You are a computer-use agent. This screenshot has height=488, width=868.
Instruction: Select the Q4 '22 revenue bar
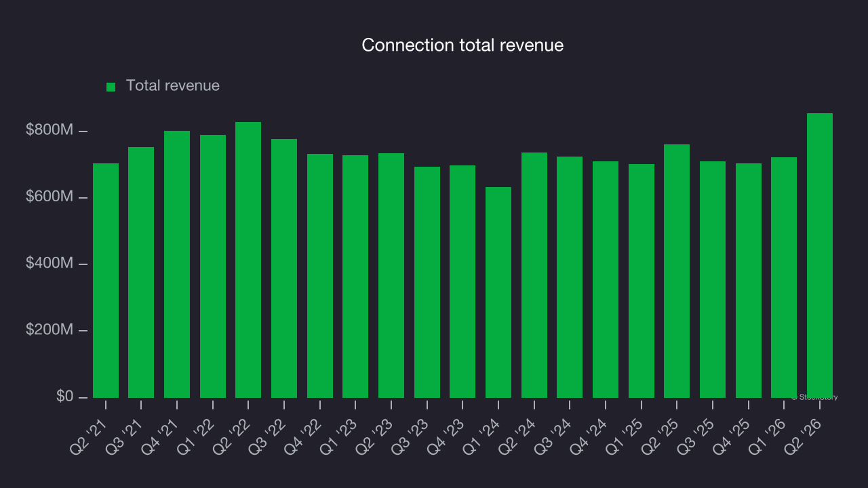point(320,276)
